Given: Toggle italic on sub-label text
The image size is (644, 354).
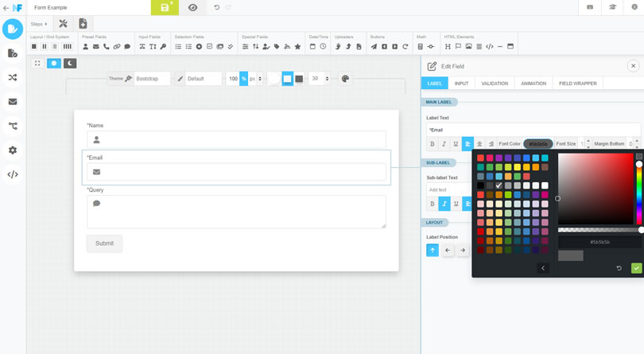Looking at the screenshot, I should click(444, 204).
